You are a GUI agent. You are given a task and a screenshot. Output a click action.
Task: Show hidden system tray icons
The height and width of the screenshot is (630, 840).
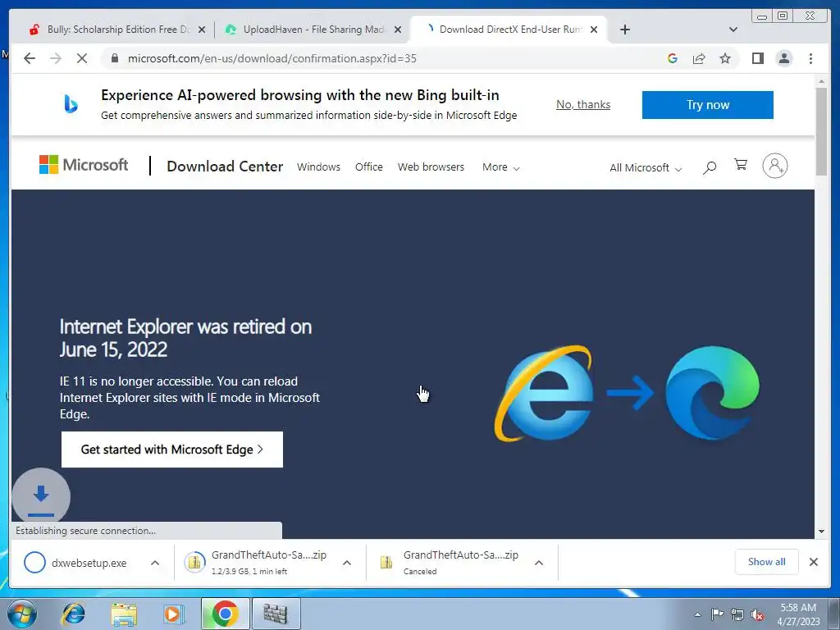coord(697,614)
